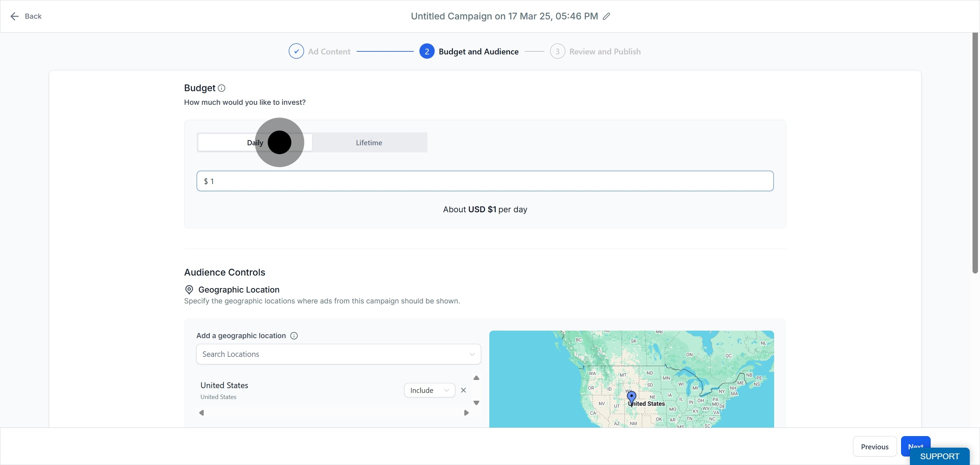This screenshot has width=980, height=465.
Task: Go to Review and Publish step
Action: tap(604, 51)
